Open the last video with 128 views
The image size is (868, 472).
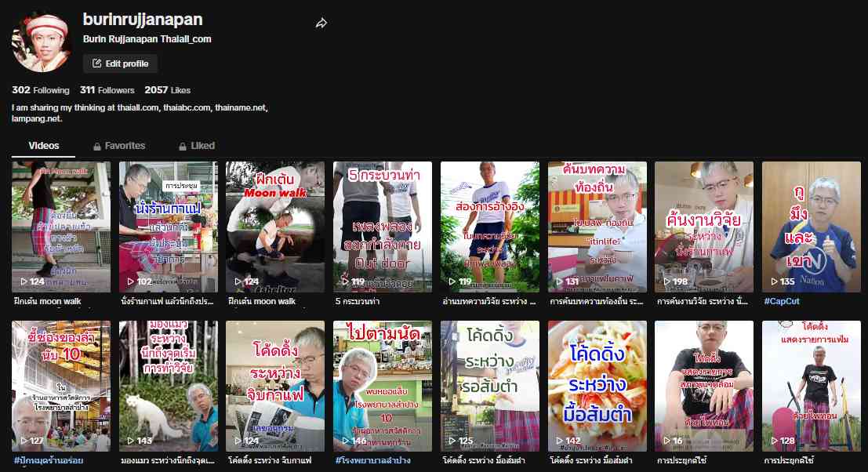coord(811,386)
